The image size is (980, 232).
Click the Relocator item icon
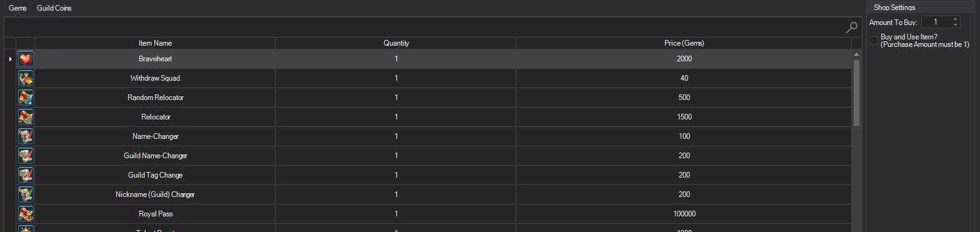(x=26, y=117)
